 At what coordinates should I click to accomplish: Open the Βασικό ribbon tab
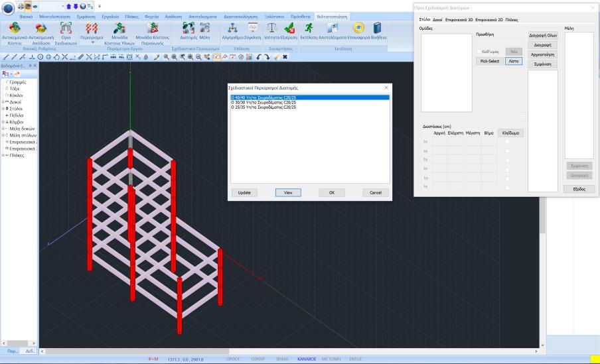[x=26, y=17]
